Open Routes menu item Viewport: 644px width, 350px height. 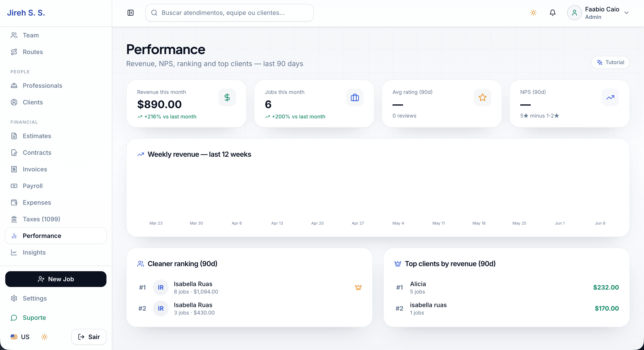coord(56,52)
